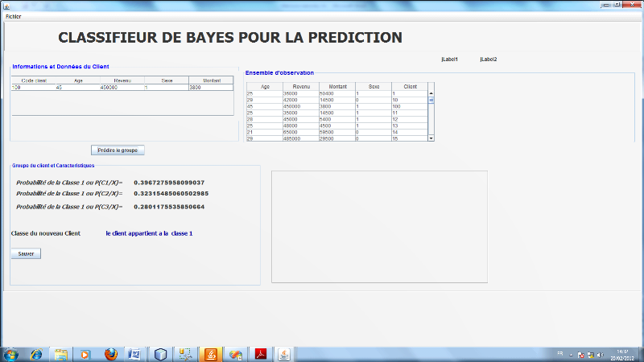Click the Age header in client info table
The height and width of the screenshot is (362, 644).
point(78,80)
